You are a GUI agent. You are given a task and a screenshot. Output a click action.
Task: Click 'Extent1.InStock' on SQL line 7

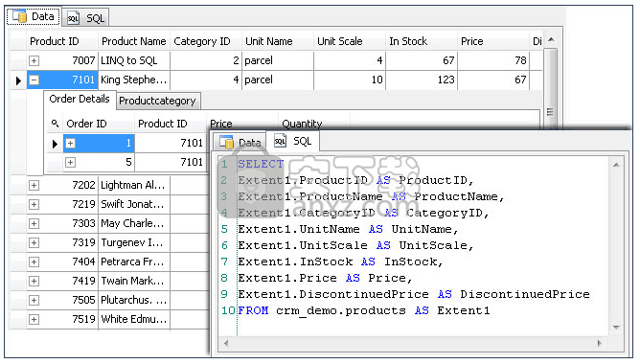[295, 262]
